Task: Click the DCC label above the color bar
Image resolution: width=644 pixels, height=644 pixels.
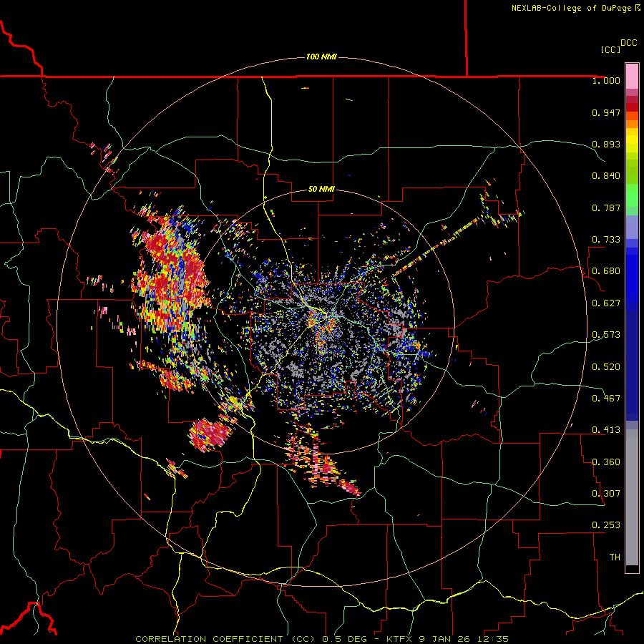Action: (629, 43)
